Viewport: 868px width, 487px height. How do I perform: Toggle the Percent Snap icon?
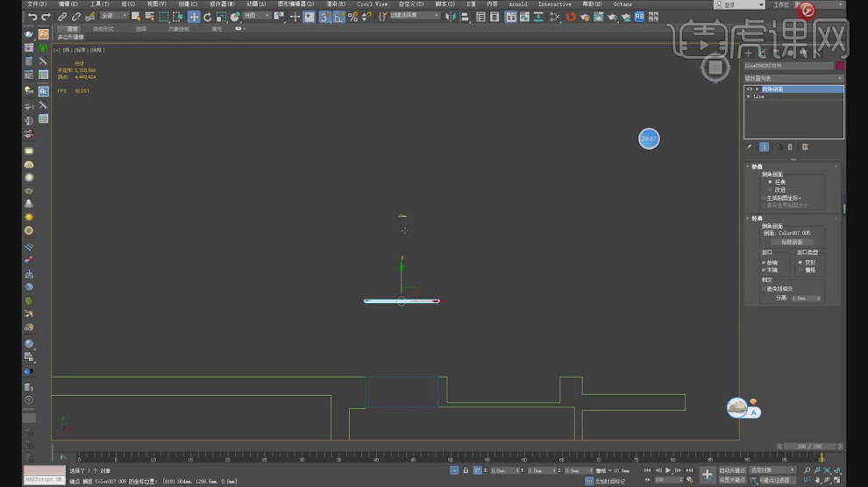tap(352, 17)
